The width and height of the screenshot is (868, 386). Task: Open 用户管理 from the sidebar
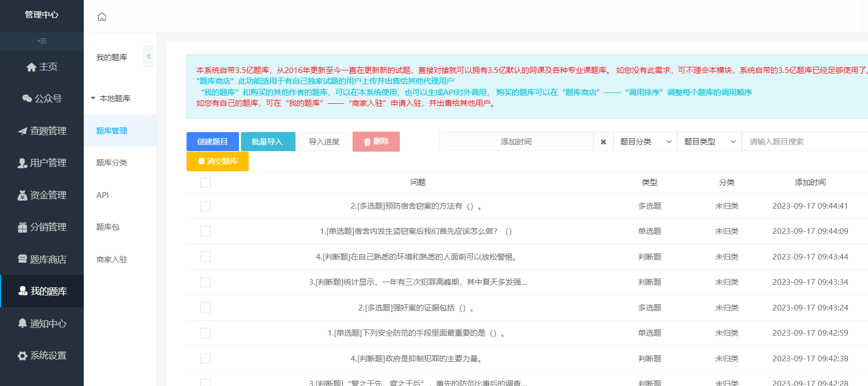(x=42, y=163)
